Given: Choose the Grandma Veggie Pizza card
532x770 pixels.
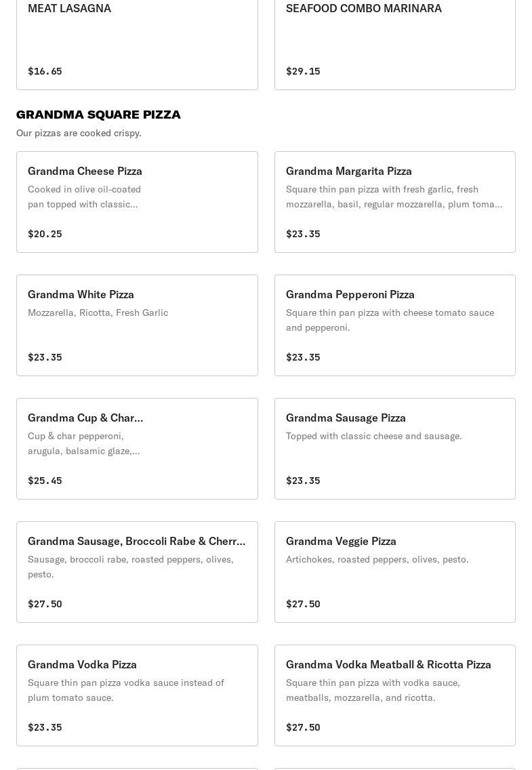Looking at the screenshot, I should (x=394, y=572).
